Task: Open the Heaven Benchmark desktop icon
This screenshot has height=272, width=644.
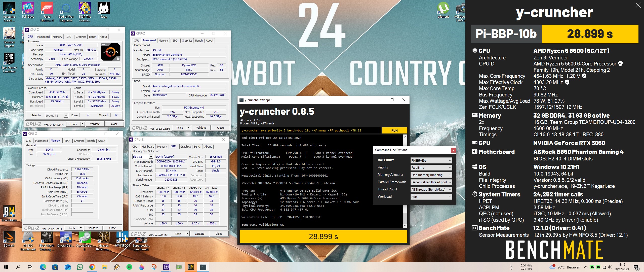Action: pos(104,241)
